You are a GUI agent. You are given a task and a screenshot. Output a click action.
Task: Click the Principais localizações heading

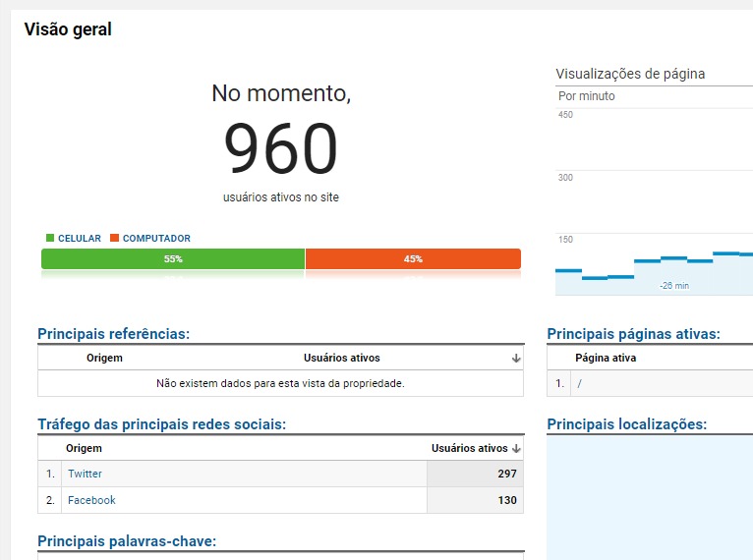(627, 423)
